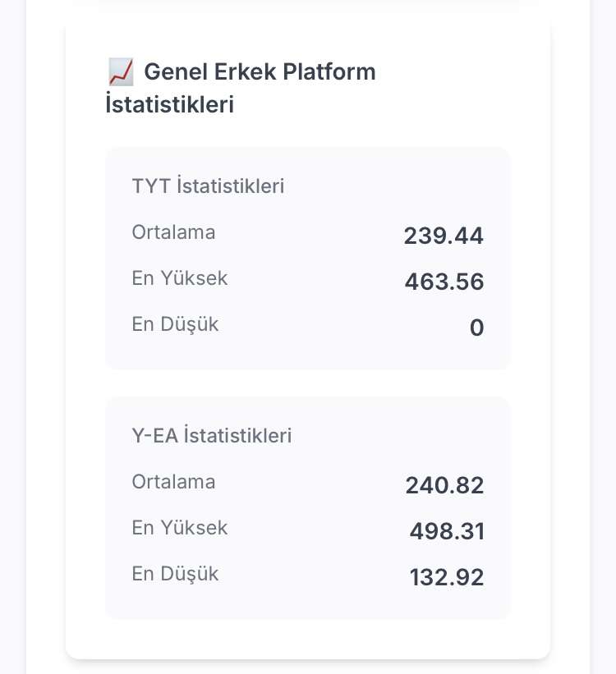Select the Y-EA En Yüksek label
This screenshot has height=674, width=616.
[179, 528]
